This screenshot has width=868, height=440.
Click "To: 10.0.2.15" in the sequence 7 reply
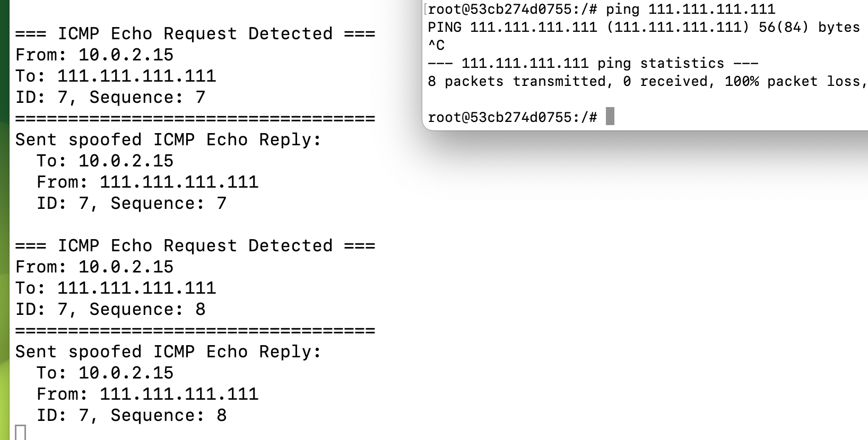click(105, 161)
